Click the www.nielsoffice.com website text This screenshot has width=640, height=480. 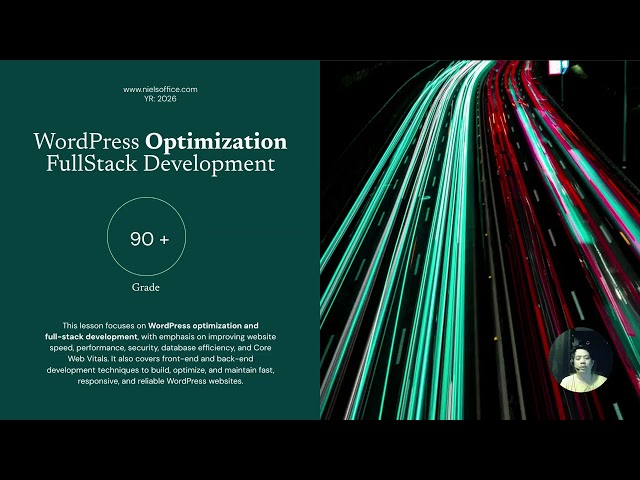pyautogui.click(x=160, y=89)
